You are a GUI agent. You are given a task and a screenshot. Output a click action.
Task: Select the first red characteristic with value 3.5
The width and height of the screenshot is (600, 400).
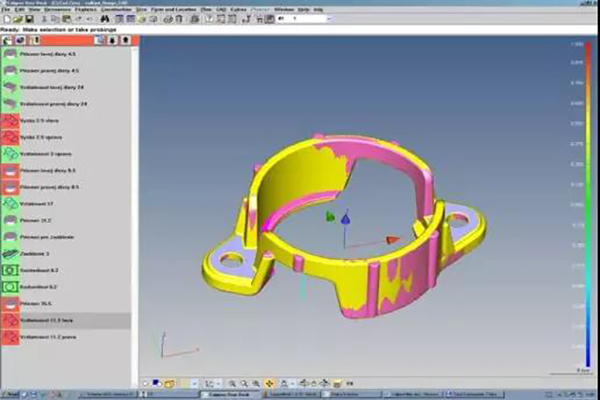click(65, 121)
